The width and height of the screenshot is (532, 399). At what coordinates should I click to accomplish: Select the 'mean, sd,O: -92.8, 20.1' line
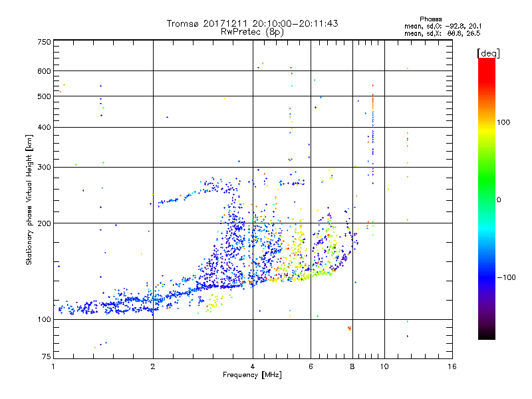tap(443, 26)
